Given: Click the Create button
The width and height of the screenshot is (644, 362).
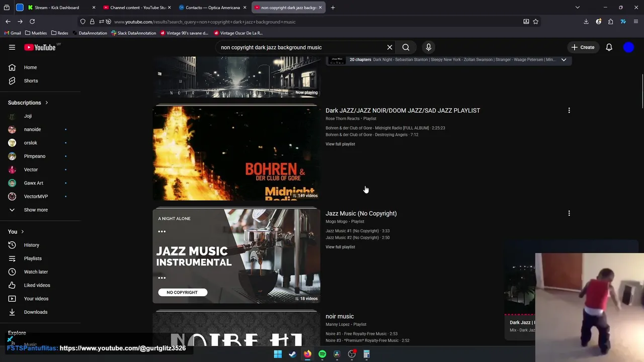Looking at the screenshot, I should [x=583, y=47].
